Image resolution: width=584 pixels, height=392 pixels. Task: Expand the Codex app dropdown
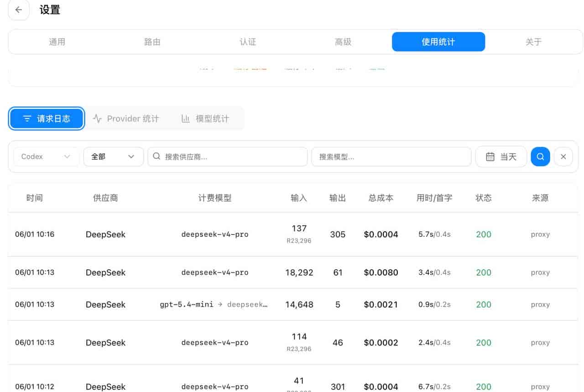[x=46, y=157]
